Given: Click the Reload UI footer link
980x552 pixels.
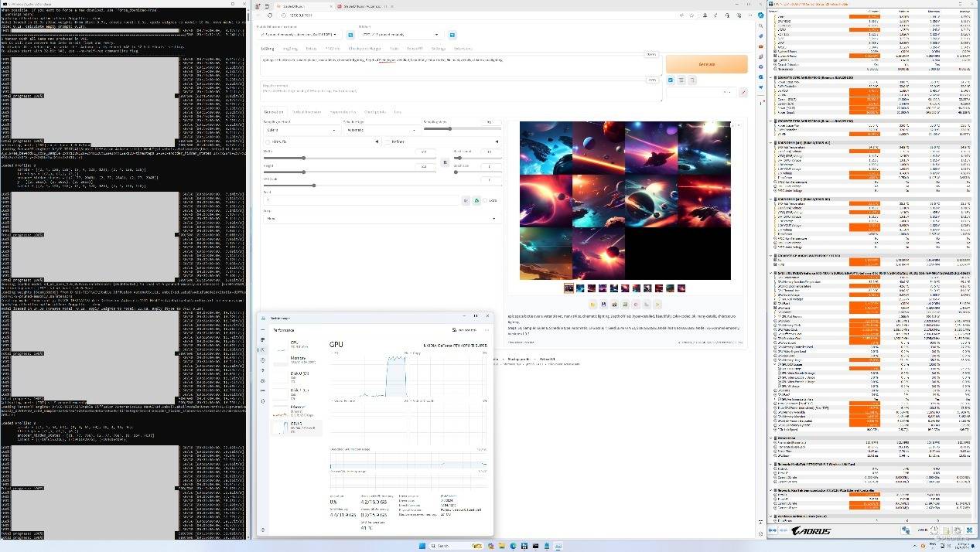Looking at the screenshot, I should coord(547,359).
